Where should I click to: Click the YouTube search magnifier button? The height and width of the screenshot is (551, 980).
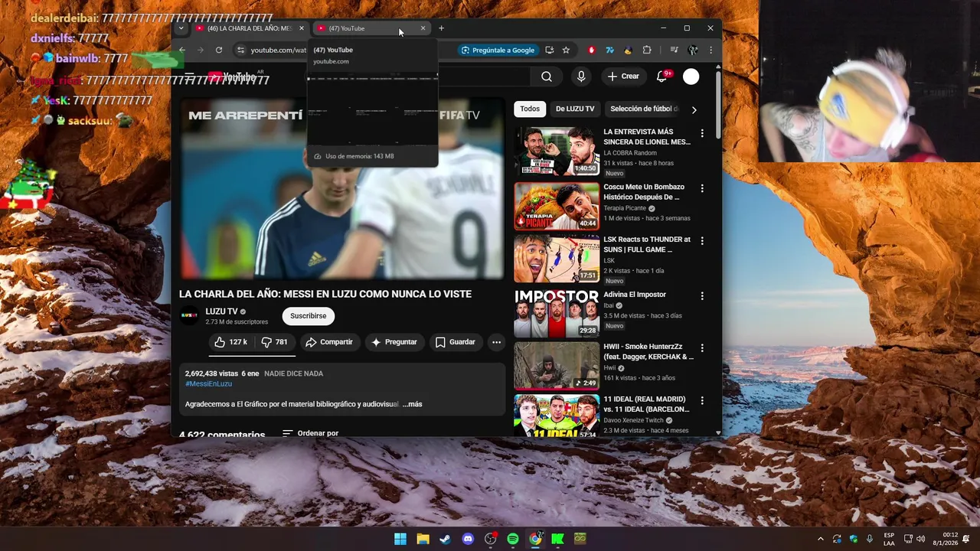(547, 77)
